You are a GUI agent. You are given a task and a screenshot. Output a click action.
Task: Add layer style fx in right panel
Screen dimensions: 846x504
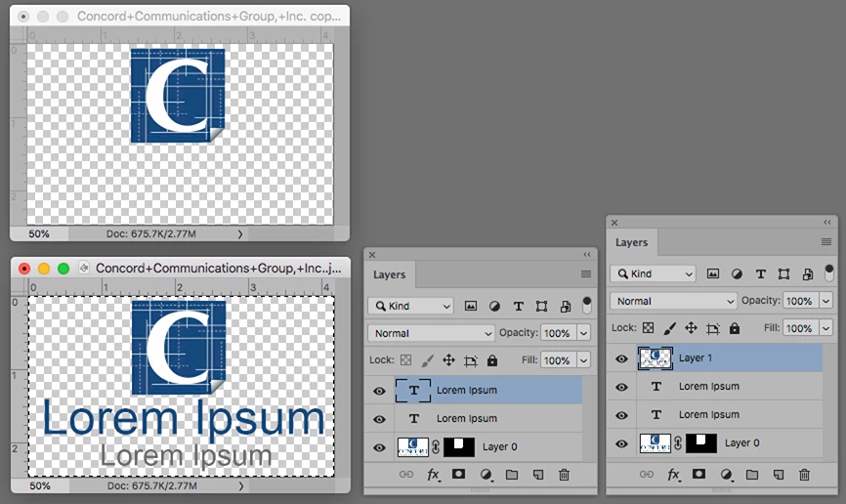pyautogui.click(x=673, y=475)
